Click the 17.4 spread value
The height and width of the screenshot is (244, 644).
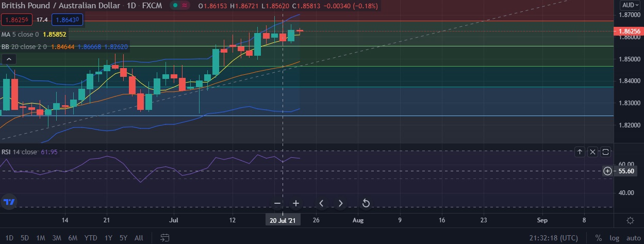[x=42, y=20]
